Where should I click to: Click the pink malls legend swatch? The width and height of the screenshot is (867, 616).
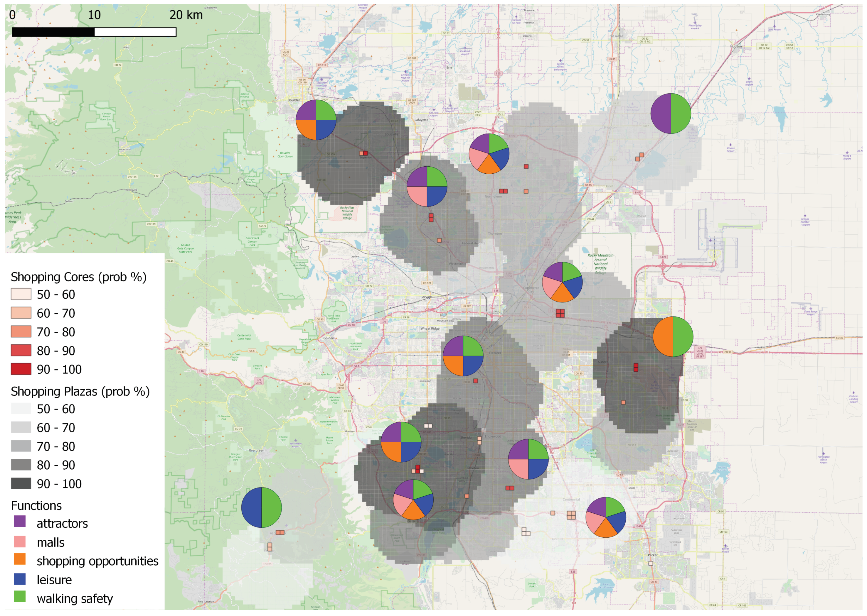[20, 542]
